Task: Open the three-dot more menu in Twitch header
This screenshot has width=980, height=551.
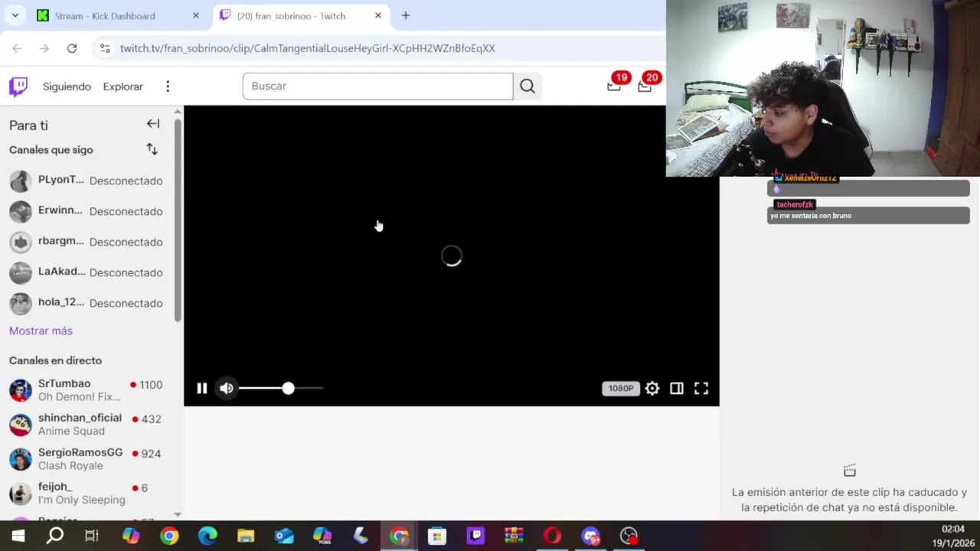Action: (x=168, y=86)
